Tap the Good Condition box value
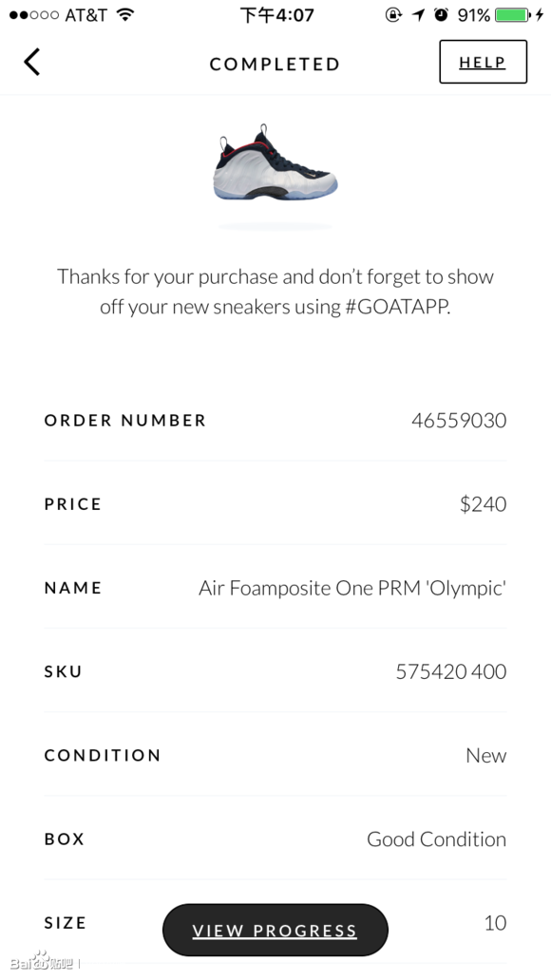This screenshot has height=980, width=551. point(437,839)
